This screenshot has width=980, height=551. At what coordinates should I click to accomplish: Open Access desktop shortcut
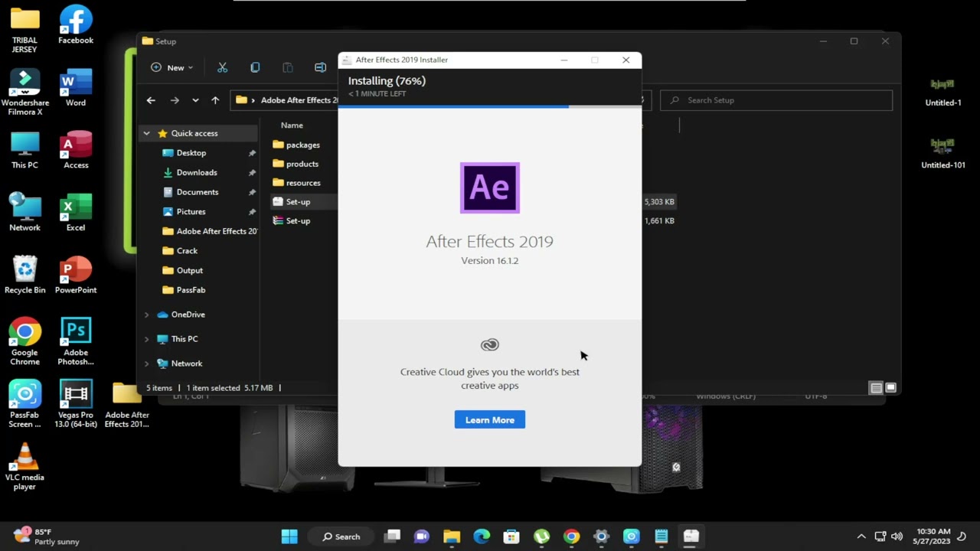point(76,150)
